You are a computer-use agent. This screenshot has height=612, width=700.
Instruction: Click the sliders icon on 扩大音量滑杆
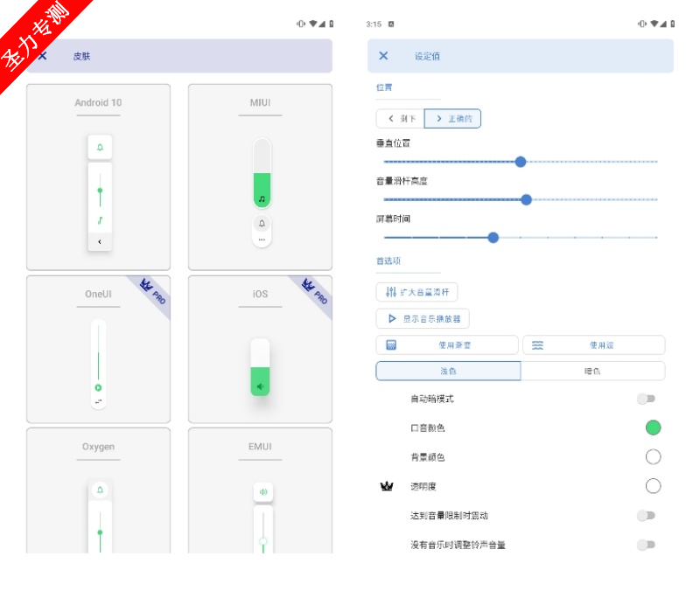[x=391, y=292]
